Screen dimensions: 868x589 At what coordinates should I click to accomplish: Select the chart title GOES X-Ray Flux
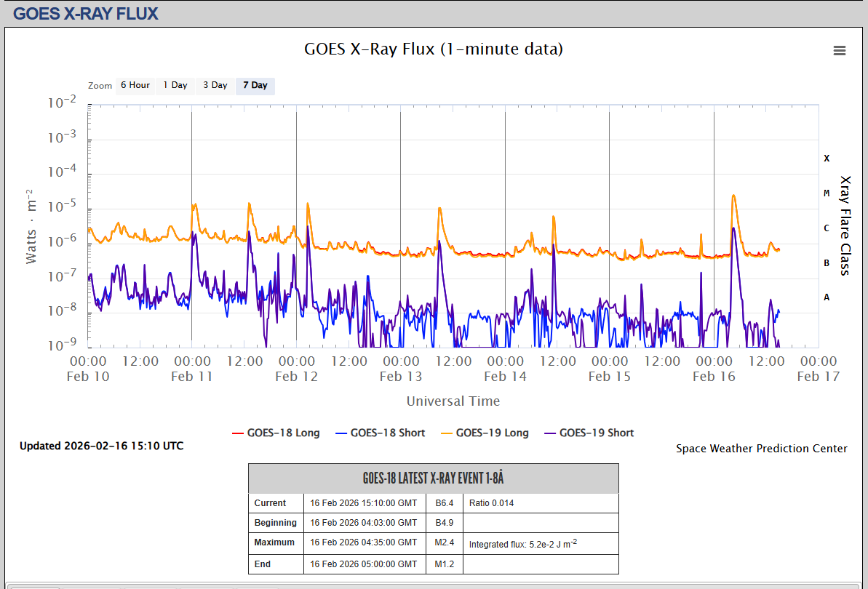tap(433, 49)
